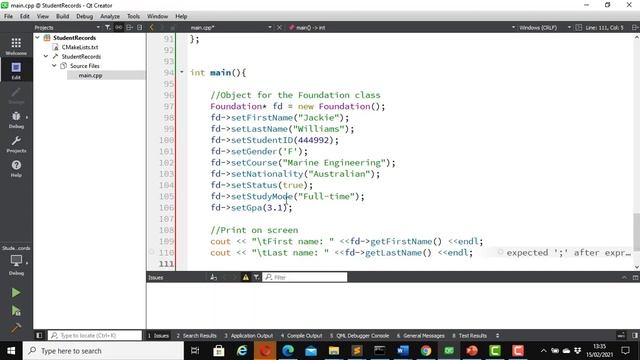Show warnings toggle in Issues pane
This screenshot has height=360, width=640.
tap(246, 277)
